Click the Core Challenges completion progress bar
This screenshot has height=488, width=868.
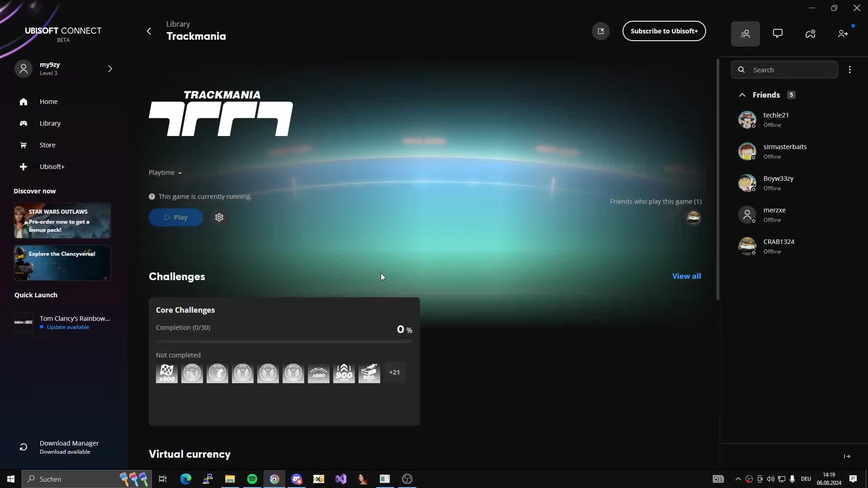pyautogui.click(x=285, y=341)
